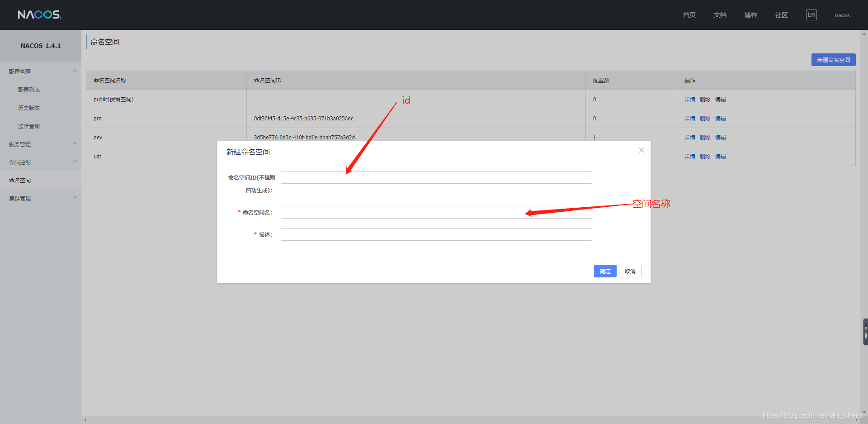The height and width of the screenshot is (424, 868).
Task: Expand the 集群管理 sidebar section
Action: coord(41,198)
